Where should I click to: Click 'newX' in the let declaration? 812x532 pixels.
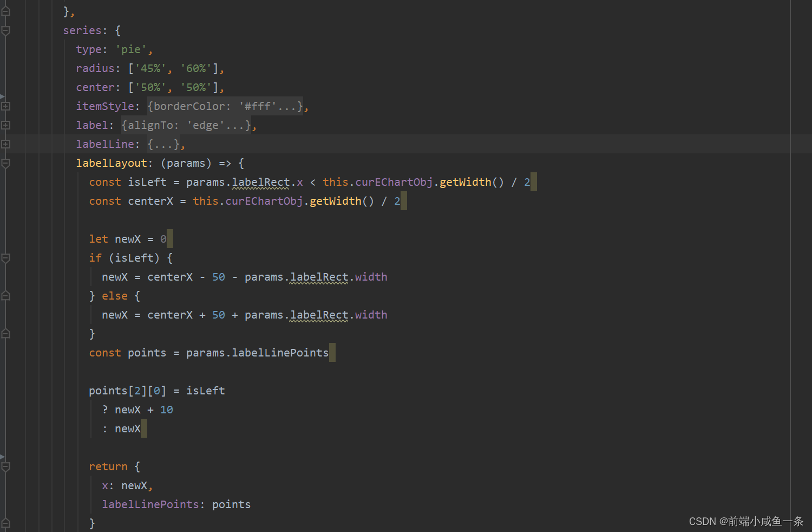point(128,239)
